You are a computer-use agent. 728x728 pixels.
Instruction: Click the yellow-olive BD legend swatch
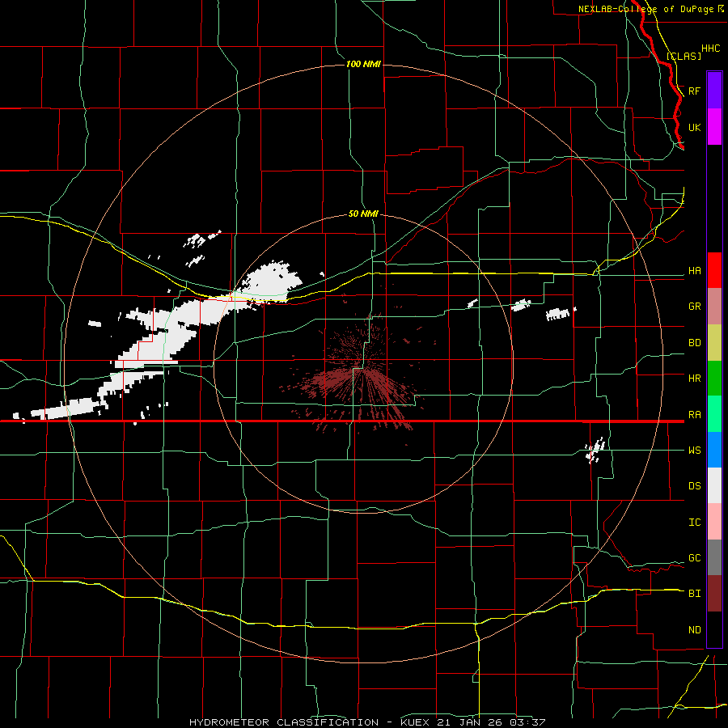[x=714, y=343]
